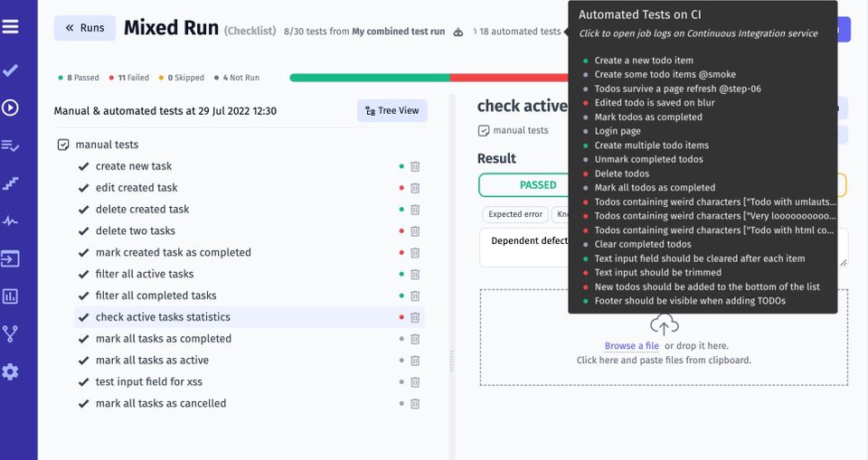Open 'test input field for xss' test
Screen dimensions: 868x460
149,382
